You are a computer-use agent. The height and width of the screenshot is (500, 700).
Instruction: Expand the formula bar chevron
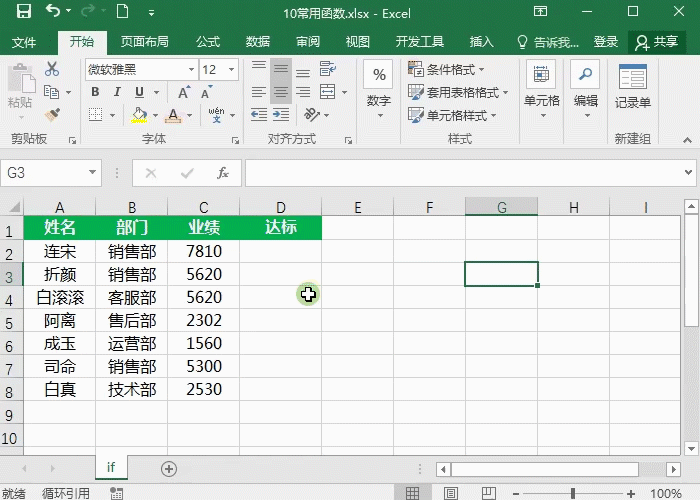coord(688,172)
